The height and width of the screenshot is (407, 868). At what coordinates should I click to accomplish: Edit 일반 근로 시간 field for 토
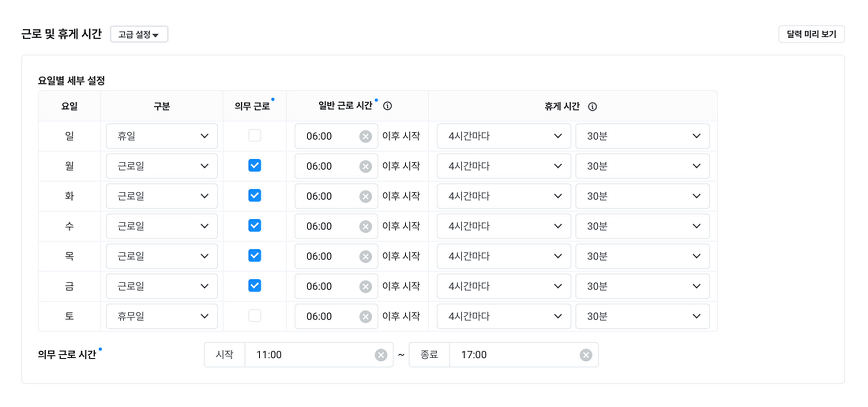[336, 316]
